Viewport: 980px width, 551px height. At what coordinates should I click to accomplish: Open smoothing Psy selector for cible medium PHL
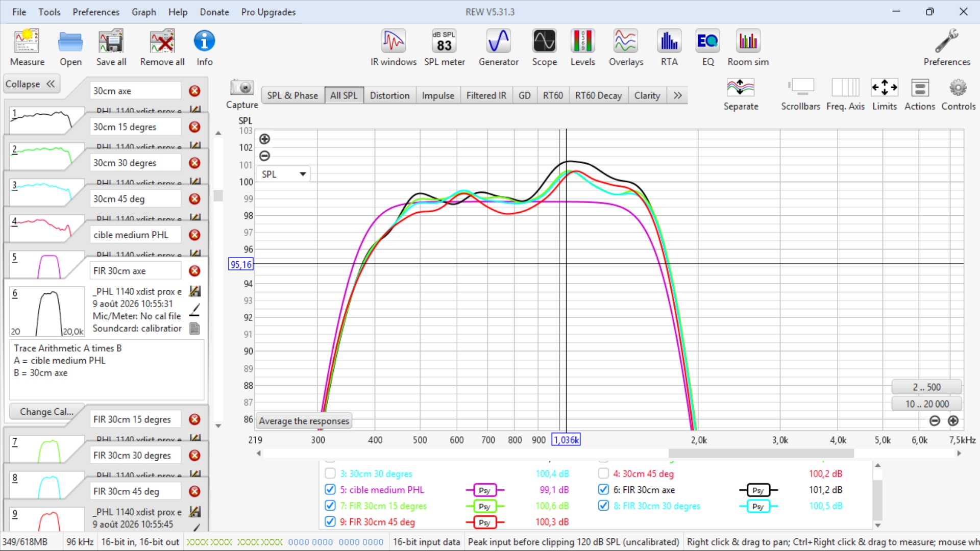(484, 490)
